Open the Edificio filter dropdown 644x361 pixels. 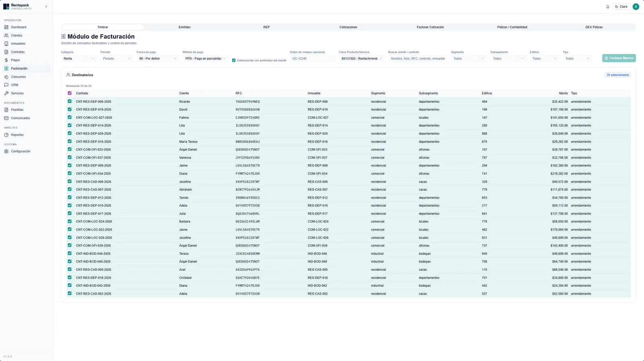tap(544, 58)
